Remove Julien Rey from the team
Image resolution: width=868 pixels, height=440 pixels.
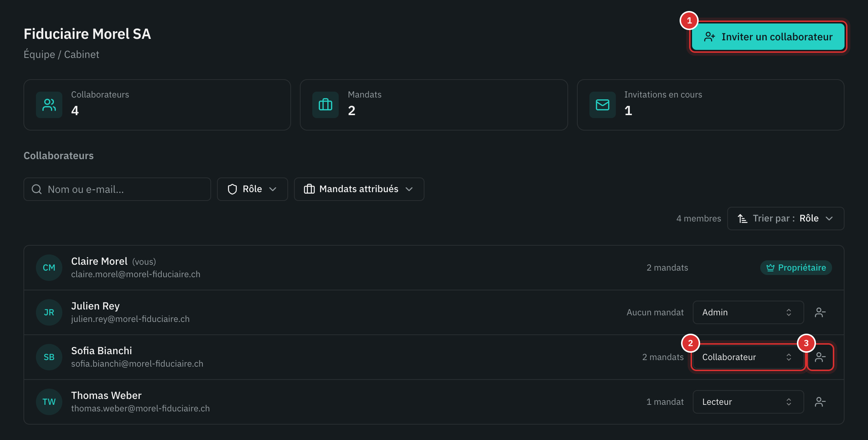(820, 312)
